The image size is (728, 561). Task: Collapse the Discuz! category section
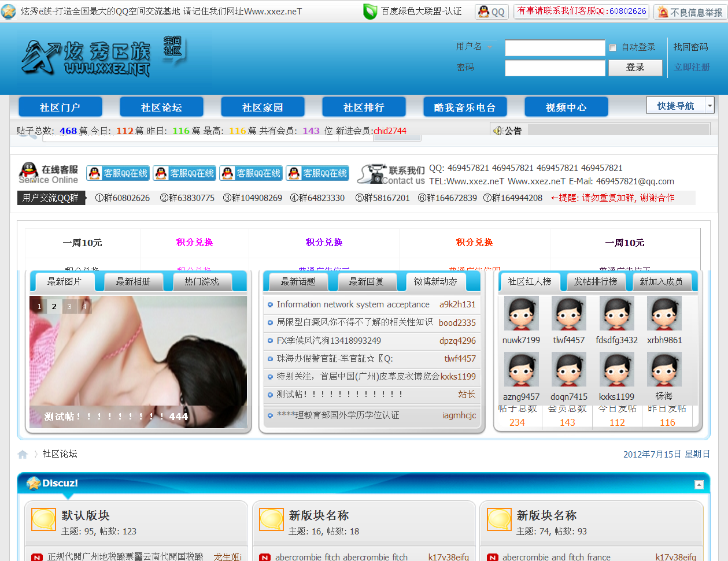(699, 485)
